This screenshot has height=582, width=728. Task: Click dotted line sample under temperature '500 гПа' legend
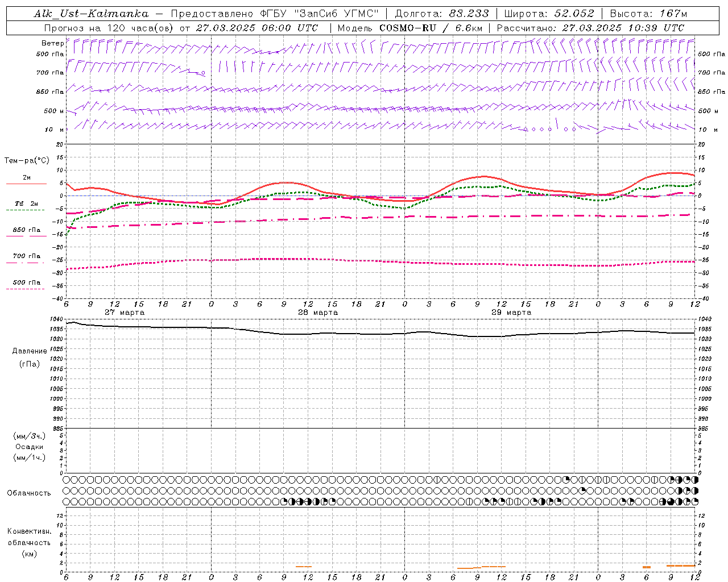25,289
